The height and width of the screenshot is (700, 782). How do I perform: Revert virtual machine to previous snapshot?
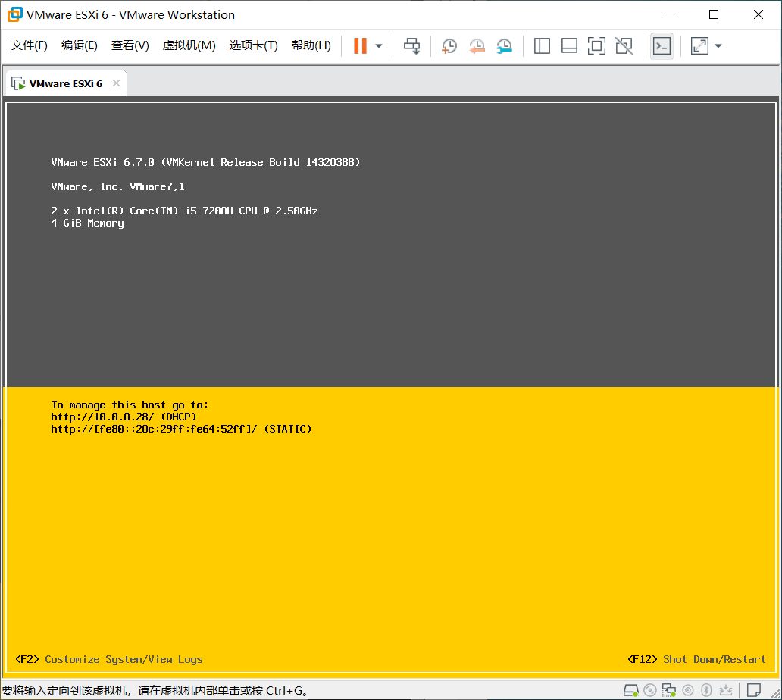pyautogui.click(x=477, y=46)
